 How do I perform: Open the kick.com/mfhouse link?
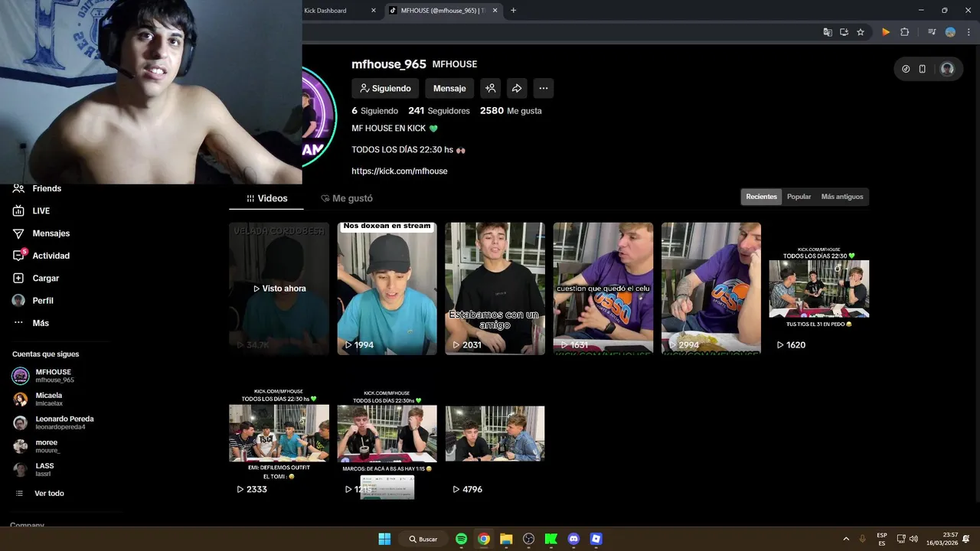tap(400, 171)
